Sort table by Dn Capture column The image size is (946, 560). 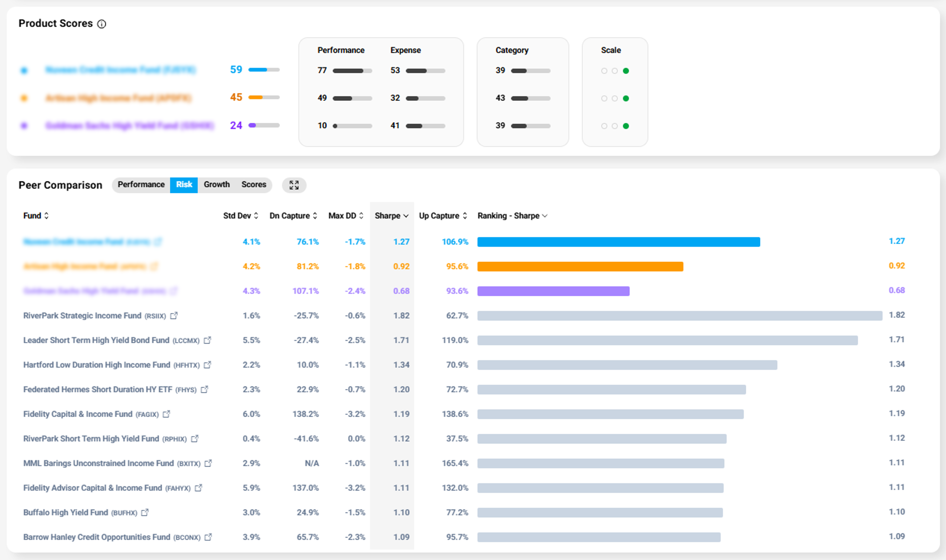(293, 216)
